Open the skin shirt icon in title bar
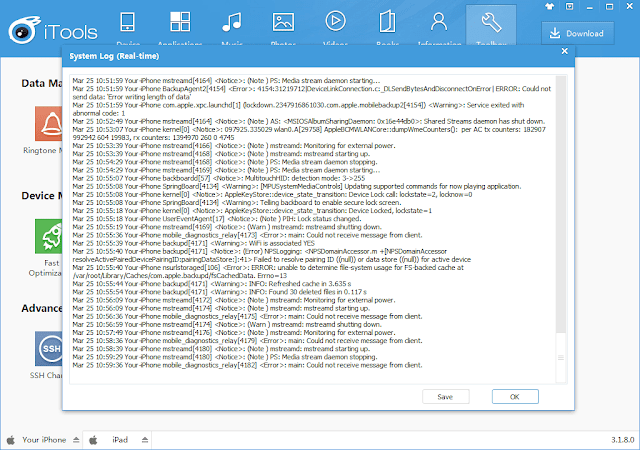This screenshot has height=450, width=640. (x=549, y=6)
